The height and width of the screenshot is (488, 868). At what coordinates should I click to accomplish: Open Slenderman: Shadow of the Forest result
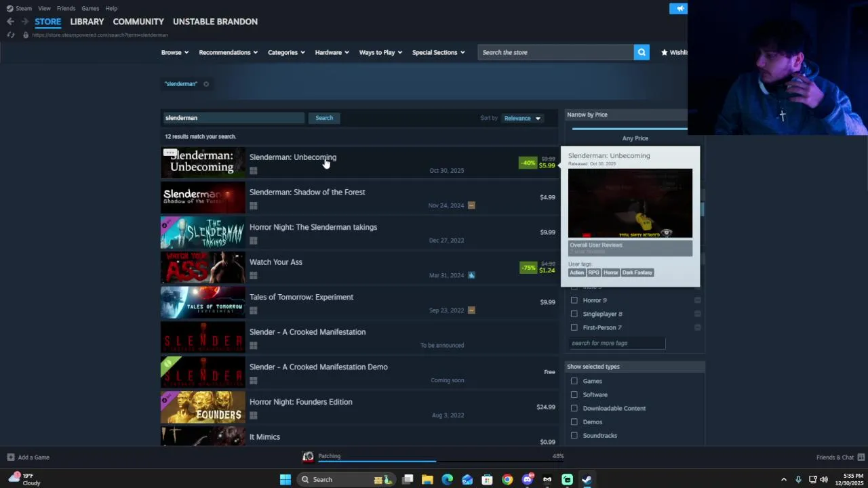pos(359,198)
